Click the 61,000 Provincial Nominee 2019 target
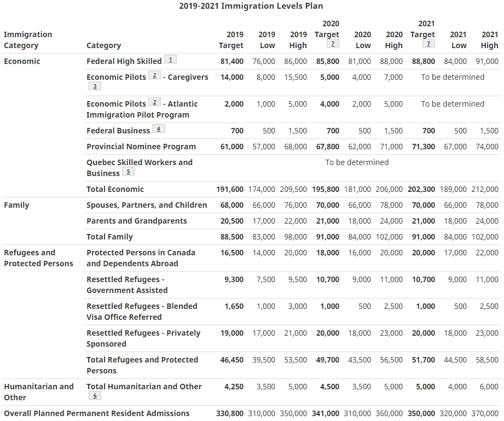This screenshot has height=421, width=504. tap(231, 147)
